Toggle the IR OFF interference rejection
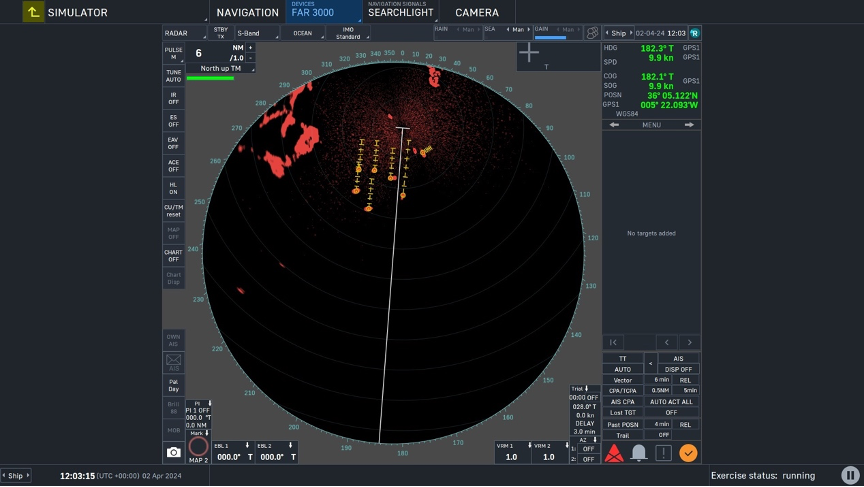The width and height of the screenshot is (864, 487). click(x=174, y=99)
